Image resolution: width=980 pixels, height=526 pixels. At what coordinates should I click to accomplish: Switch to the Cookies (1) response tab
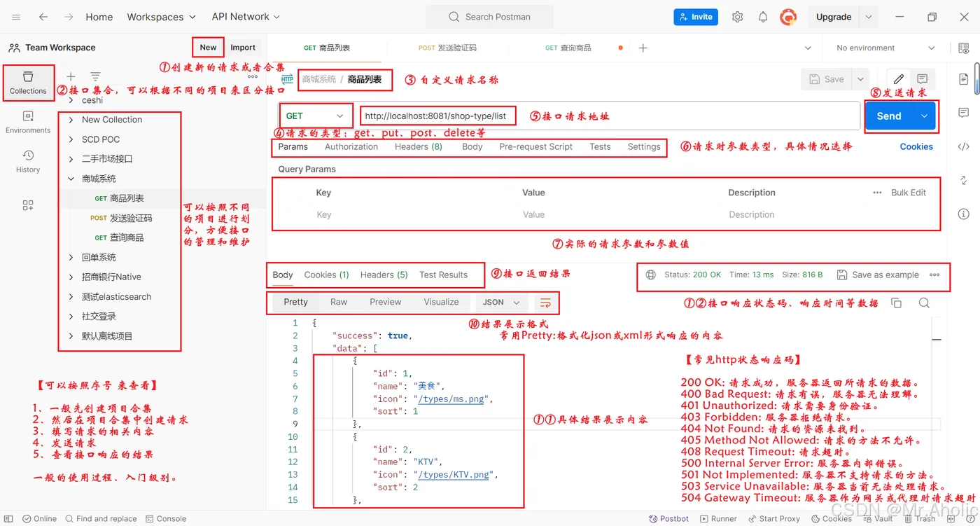326,275
